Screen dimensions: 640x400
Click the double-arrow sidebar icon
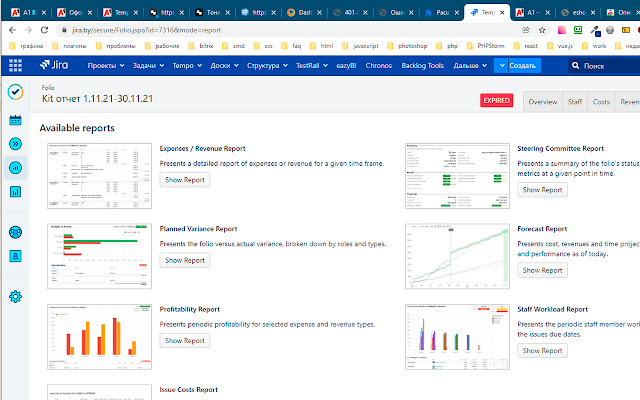15,144
